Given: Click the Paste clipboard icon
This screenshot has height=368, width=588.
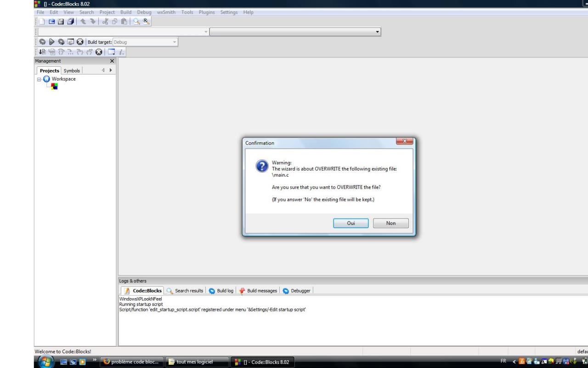Looking at the screenshot, I should click(x=124, y=21).
